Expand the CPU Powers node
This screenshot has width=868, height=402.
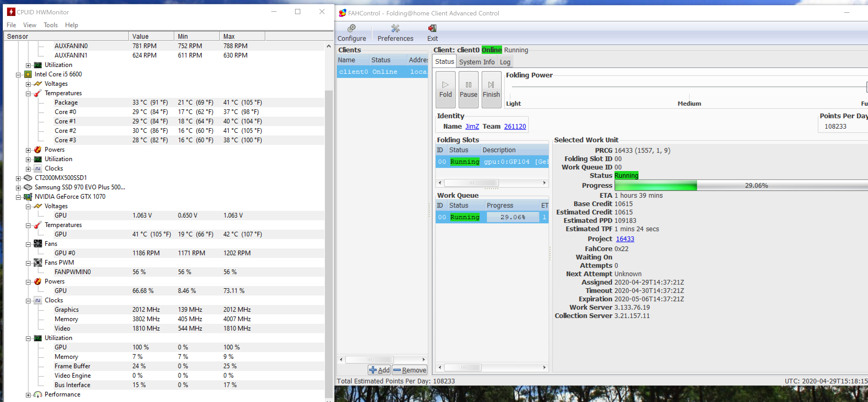coord(28,150)
